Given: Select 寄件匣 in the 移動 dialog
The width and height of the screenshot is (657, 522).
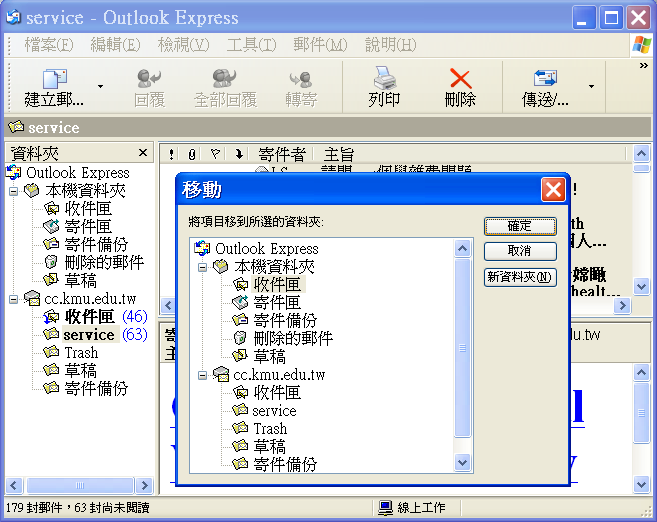Looking at the screenshot, I should coord(277,302).
